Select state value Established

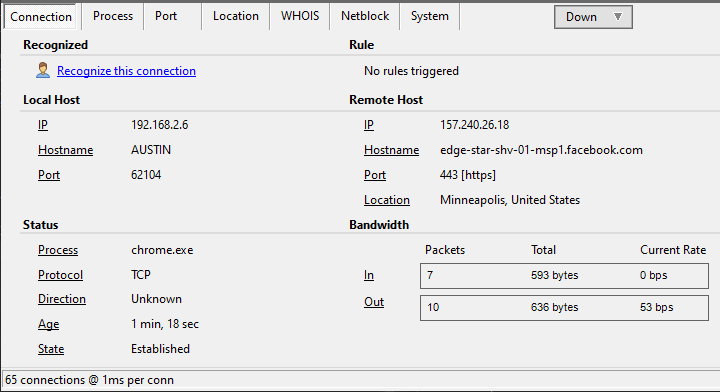(160, 349)
